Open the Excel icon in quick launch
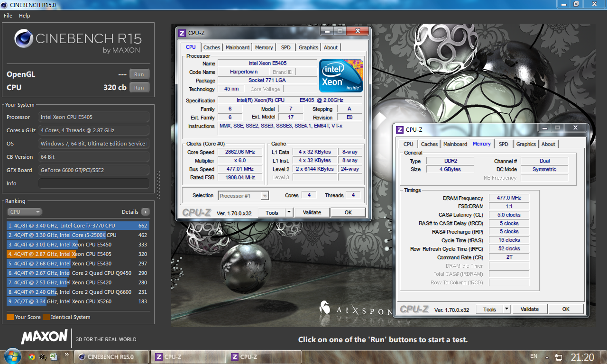 coord(54,356)
